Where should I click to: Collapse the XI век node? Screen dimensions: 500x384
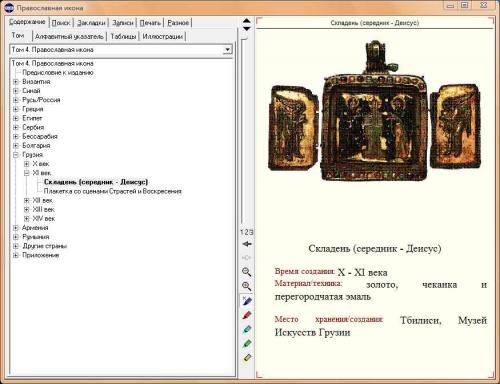(x=27, y=173)
